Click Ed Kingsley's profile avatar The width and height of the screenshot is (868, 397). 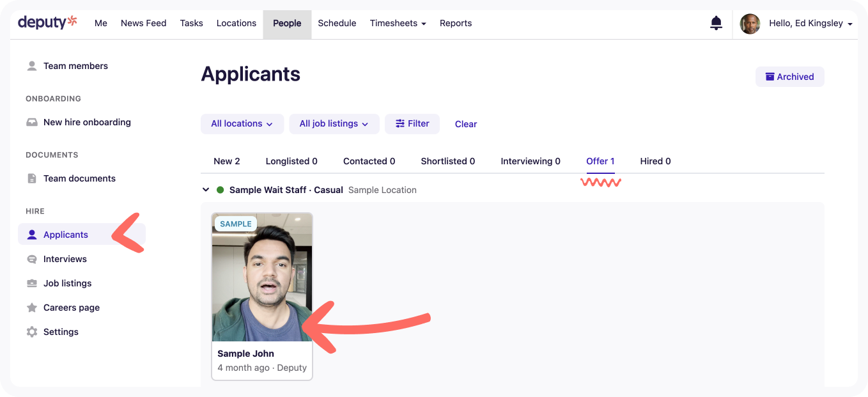pos(750,24)
